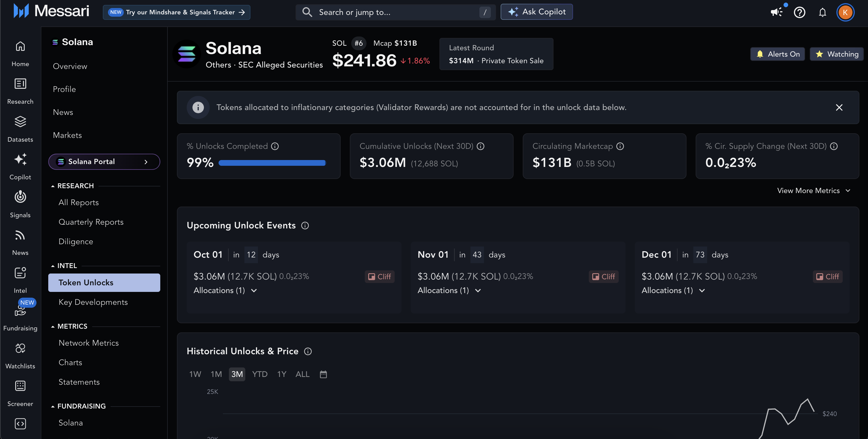Screen dimensions: 868x439
Task: Click the Solana token logo in header
Action: [186, 54]
